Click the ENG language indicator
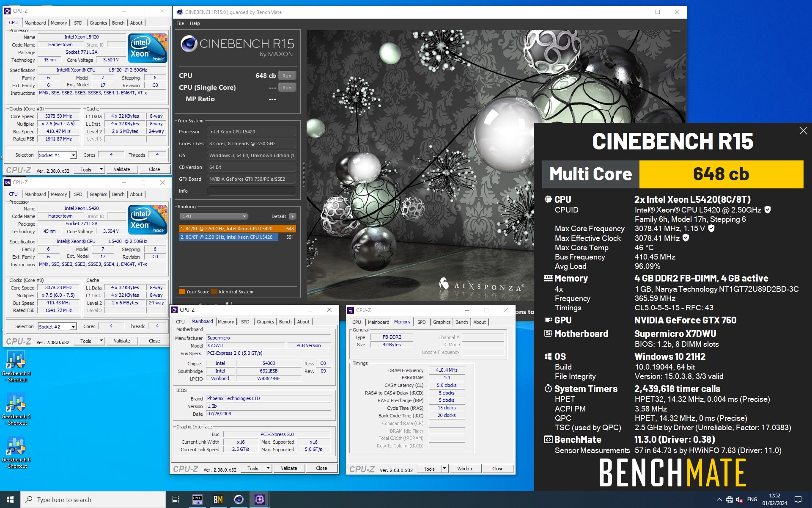Image resolution: width=812 pixels, height=508 pixels. [x=752, y=500]
